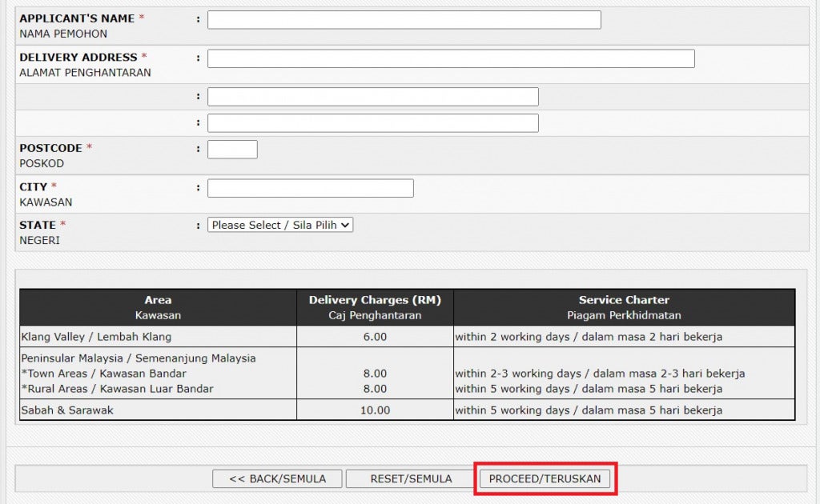Screen dimensions: 820x504
Task: Click the third address line field
Action: 372,122
